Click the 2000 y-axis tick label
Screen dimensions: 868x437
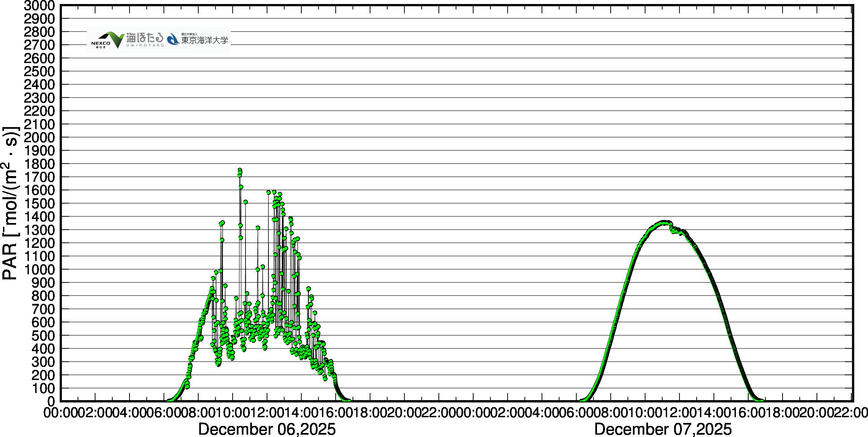tap(39, 138)
